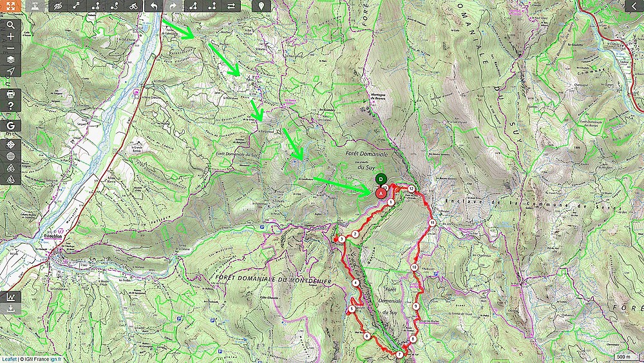This screenshot has width=644, height=363.
Task: Open the ign.fr attribution link
Action: [56, 359]
